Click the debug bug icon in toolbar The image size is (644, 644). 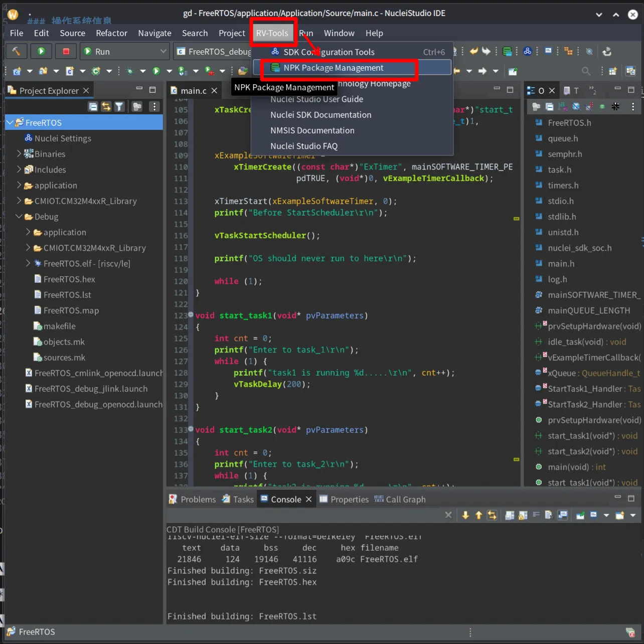[130, 71]
